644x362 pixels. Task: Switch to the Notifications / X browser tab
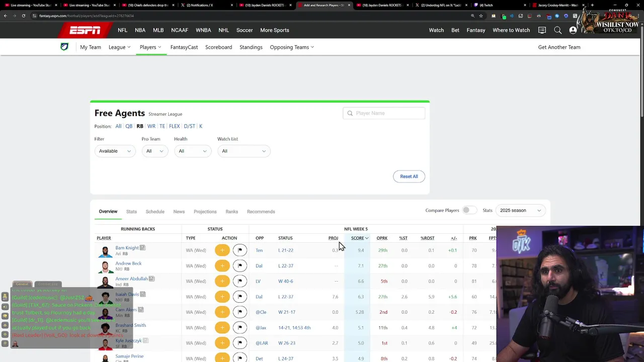tap(206, 5)
